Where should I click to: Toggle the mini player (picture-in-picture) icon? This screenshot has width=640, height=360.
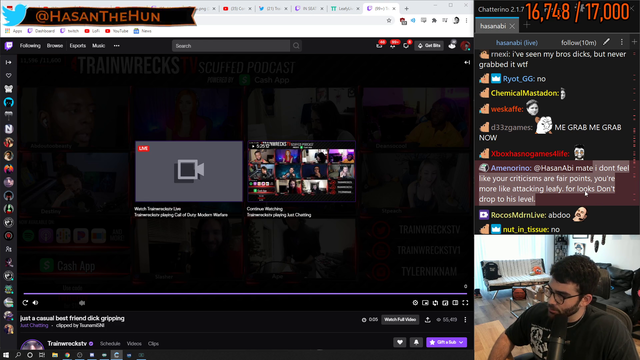pyautogui.click(x=425, y=303)
